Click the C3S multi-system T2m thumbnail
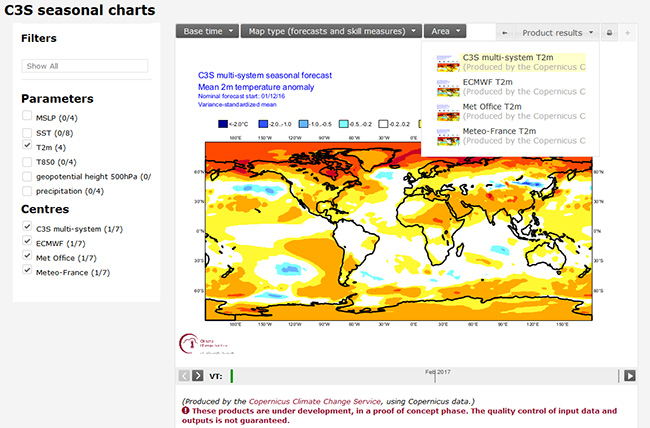 point(448,63)
